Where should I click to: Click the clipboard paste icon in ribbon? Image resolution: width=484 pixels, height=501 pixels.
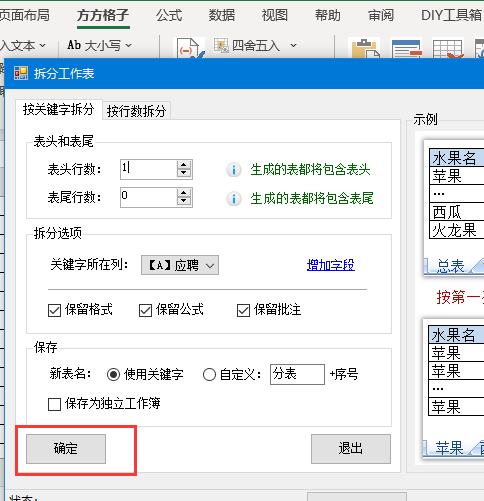coord(364,48)
